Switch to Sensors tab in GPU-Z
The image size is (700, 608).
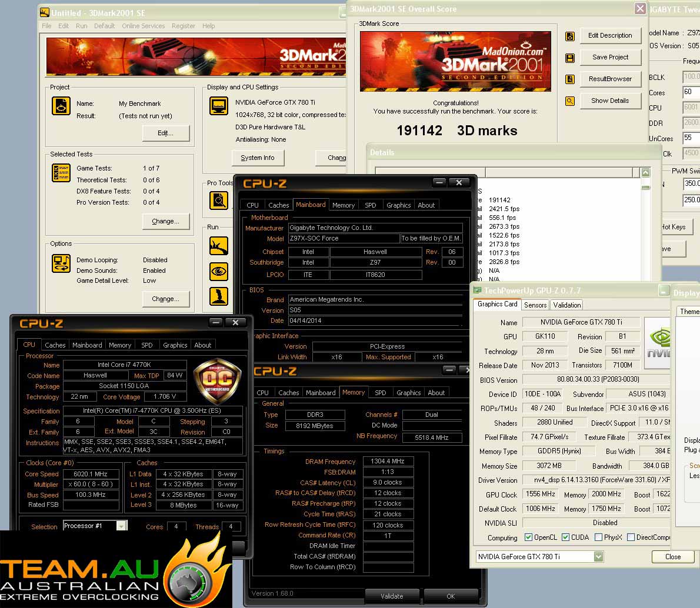click(x=535, y=305)
